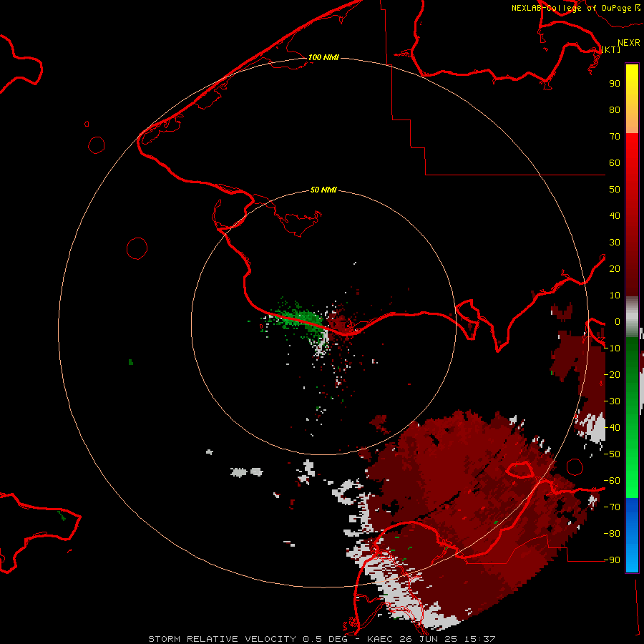The width and height of the screenshot is (644, 644).
Task: Click the -90 knot scale label
Action: [613, 560]
